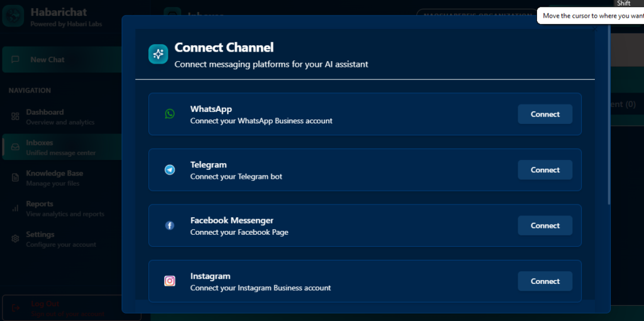This screenshot has width=644, height=321.
Task: Click the Settings gear icon in sidebar
Action: click(x=15, y=239)
